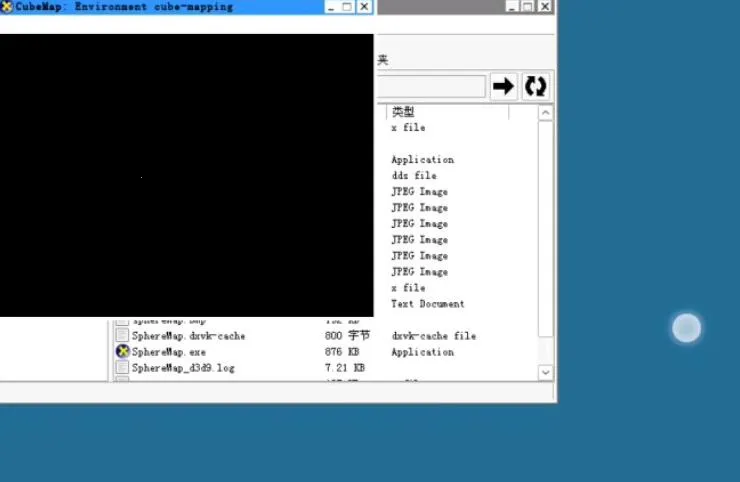The width and height of the screenshot is (740, 482).
Task: Click into the address path input field
Action: [430, 86]
